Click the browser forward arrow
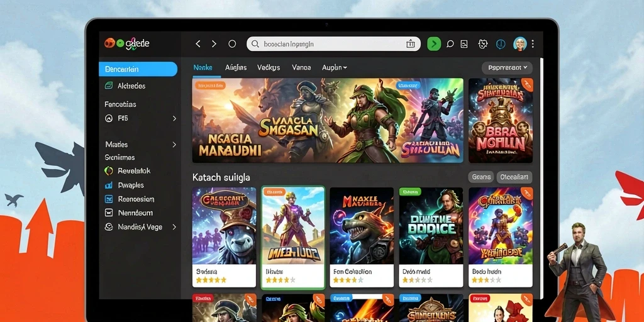644x322 pixels. click(x=214, y=43)
